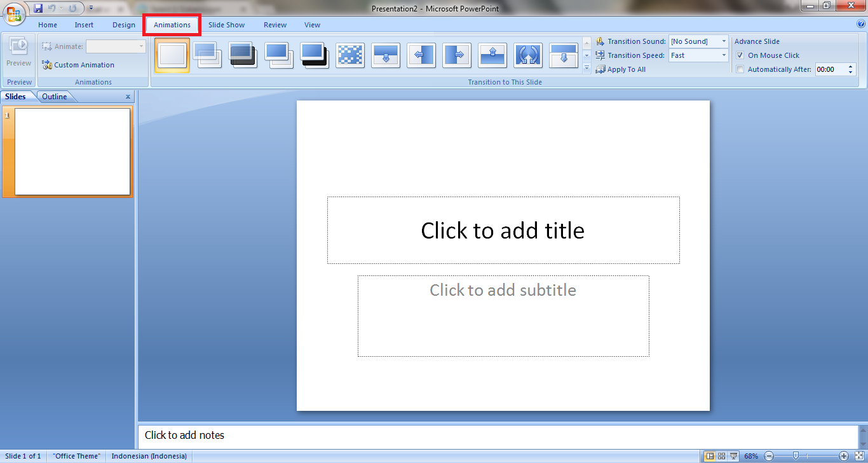
Task: Apply the Wipe Up transition
Action: pyautogui.click(x=492, y=55)
